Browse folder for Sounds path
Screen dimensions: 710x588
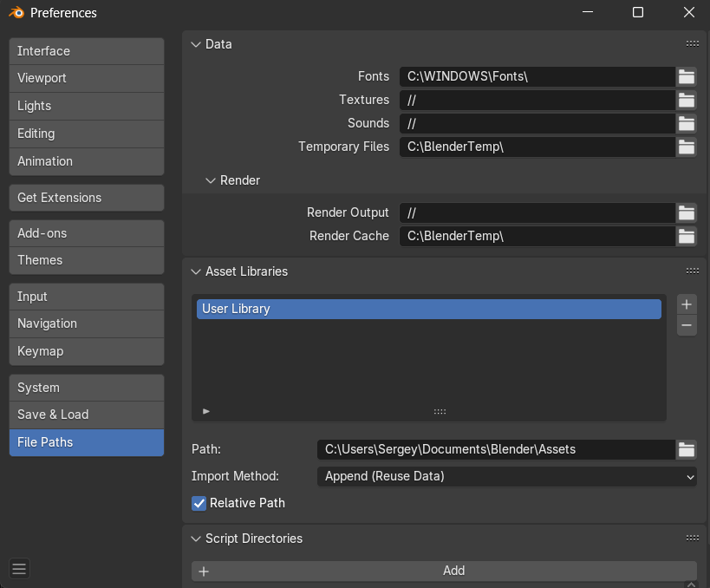(687, 123)
